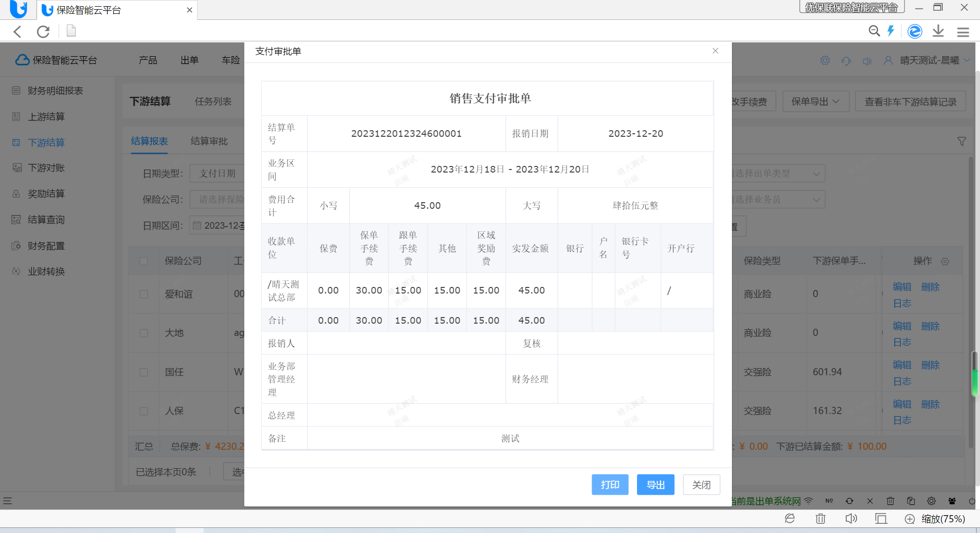
Task: Click the zoom-out magnifier in browser toolbar
Action: [874, 31]
